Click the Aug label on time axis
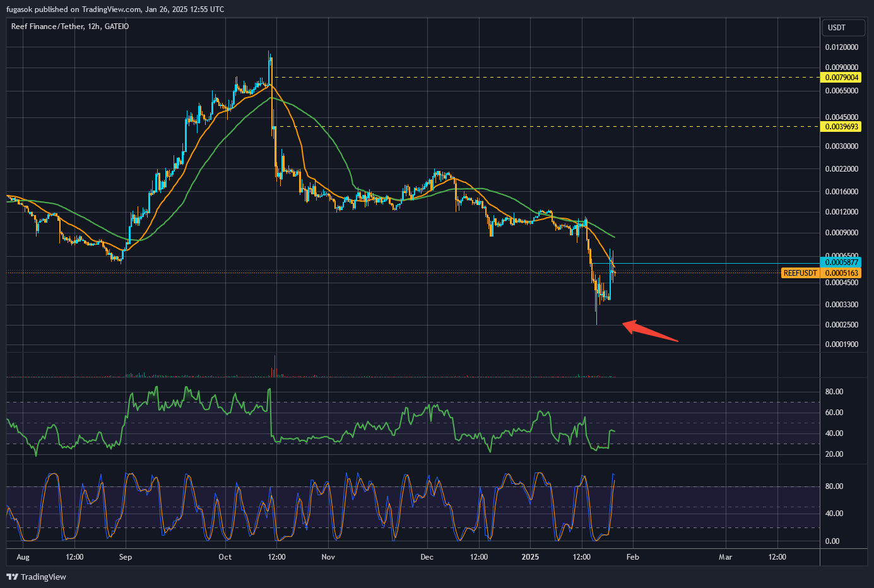The height and width of the screenshot is (588, 874). (x=23, y=557)
